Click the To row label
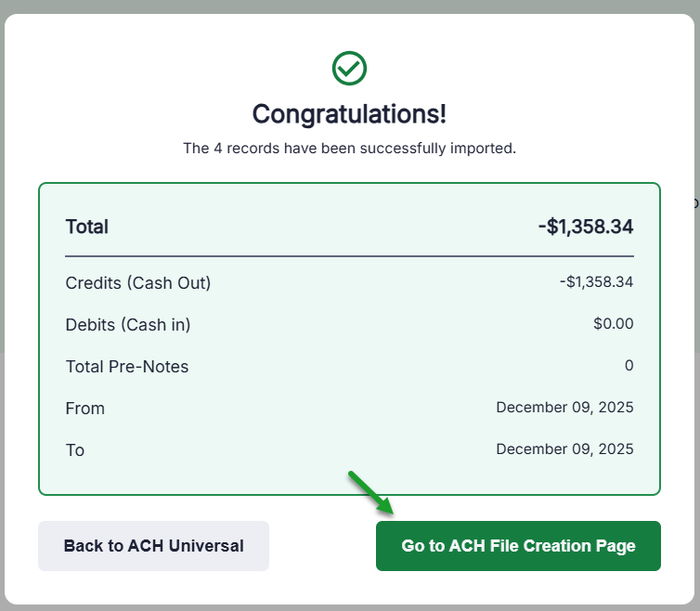This screenshot has height=611, width=700. click(x=75, y=450)
